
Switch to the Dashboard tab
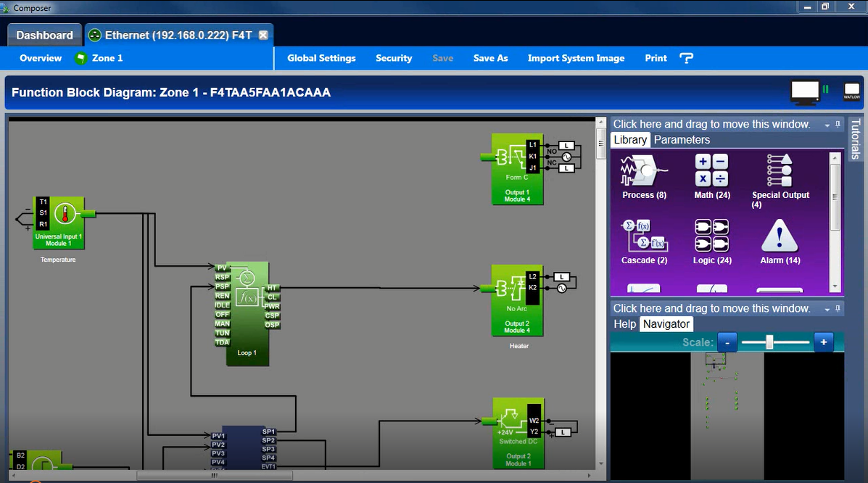coord(44,35)
